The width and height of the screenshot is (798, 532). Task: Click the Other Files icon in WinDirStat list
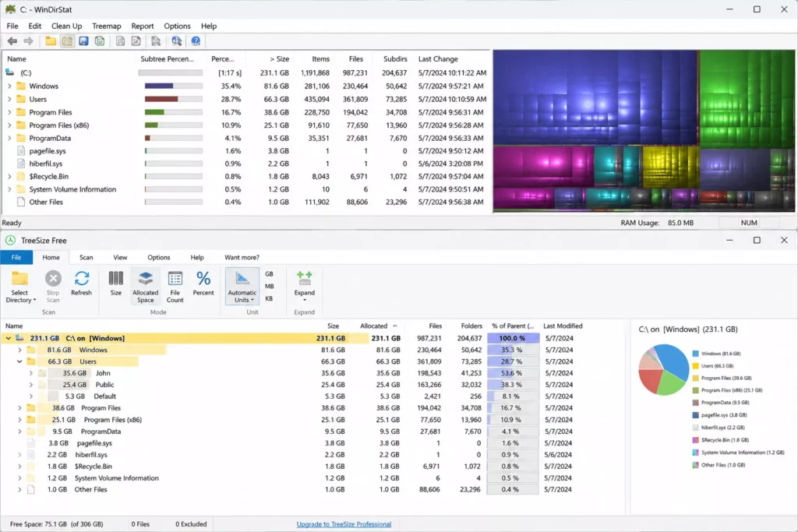click(21, 202)
